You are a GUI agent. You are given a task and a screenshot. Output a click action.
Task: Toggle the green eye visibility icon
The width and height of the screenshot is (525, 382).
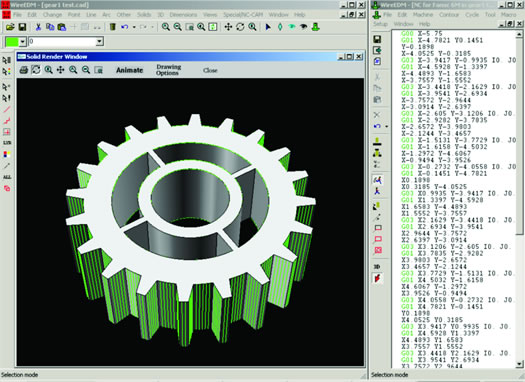tap(292, 27)
